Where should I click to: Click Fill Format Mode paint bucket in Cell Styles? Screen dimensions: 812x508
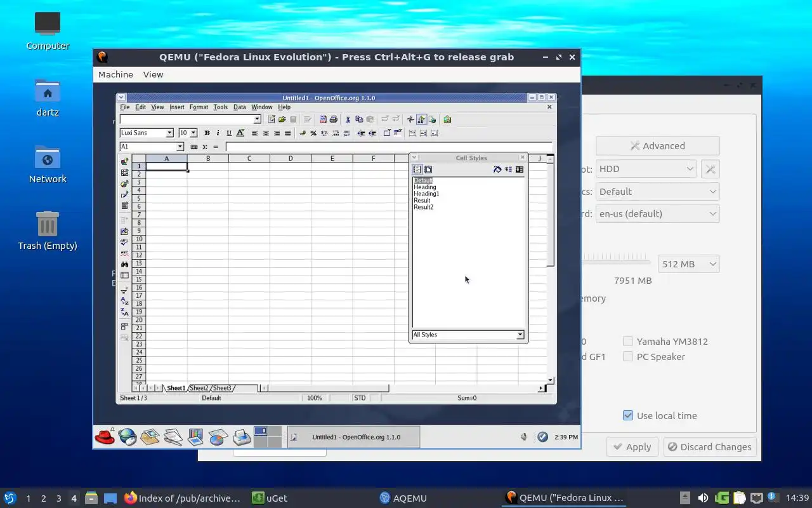497,170
